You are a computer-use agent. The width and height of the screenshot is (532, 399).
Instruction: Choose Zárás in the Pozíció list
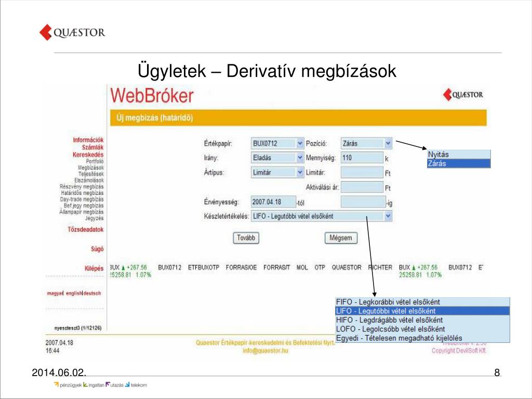click(459, 164)
